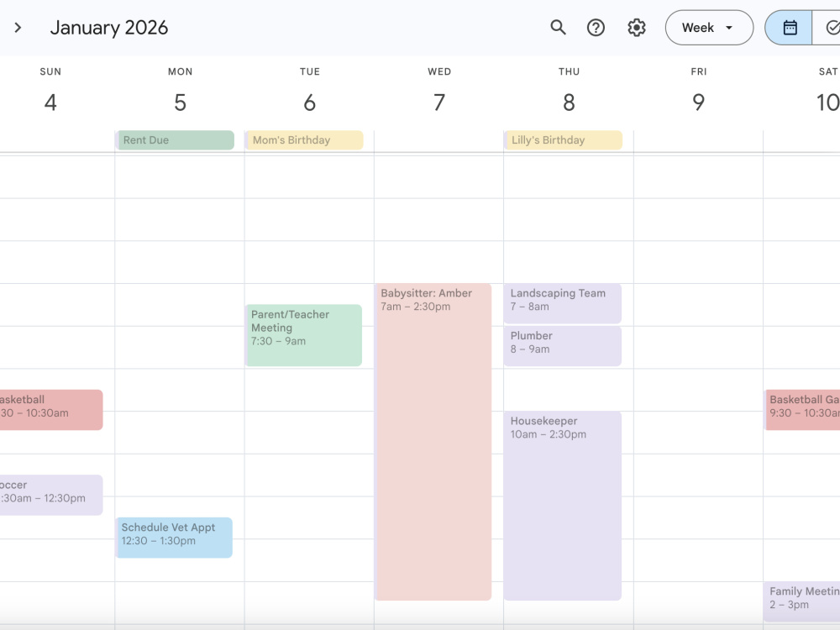The width and height of the screenshot is (840, 630).
Task: Open the Lilly's Birthday all-day event
Action: [x=564, y=139]
